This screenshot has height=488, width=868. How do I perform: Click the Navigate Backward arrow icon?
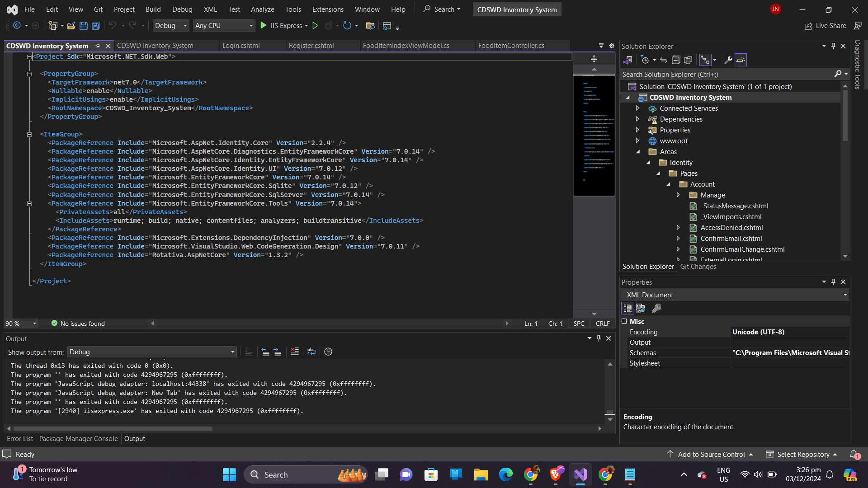[x=17, y=26]
